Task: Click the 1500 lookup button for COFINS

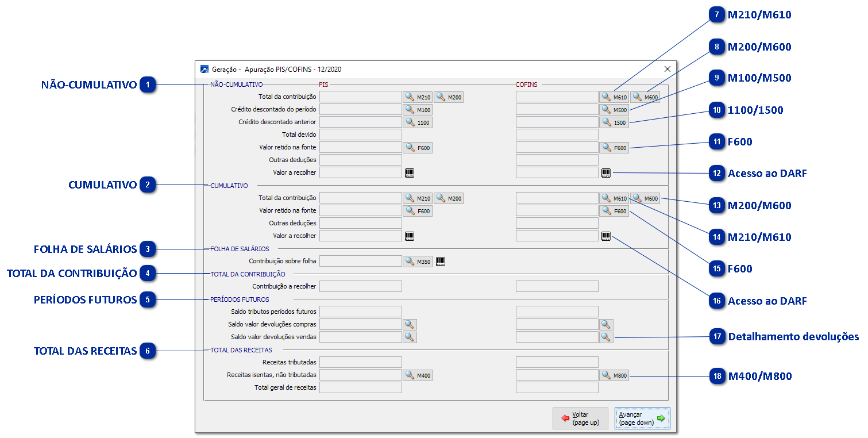Action: (x=614, y=122)
